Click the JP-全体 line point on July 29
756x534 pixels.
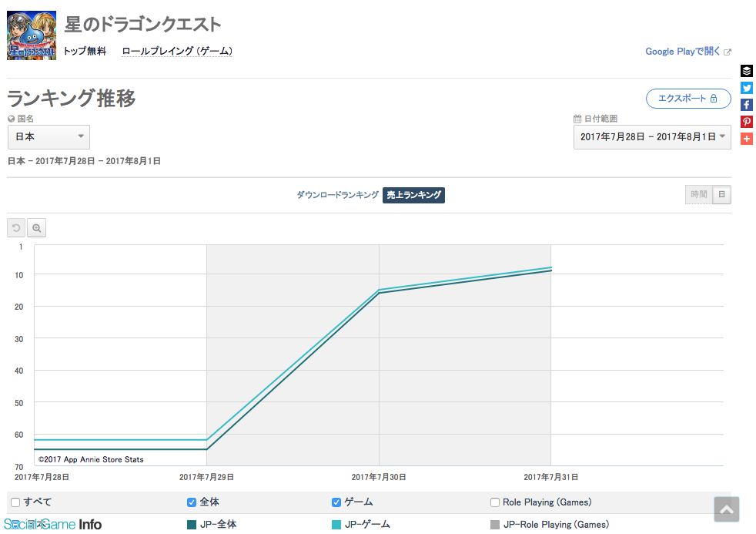pyautogui.click(x=207, y=449)
